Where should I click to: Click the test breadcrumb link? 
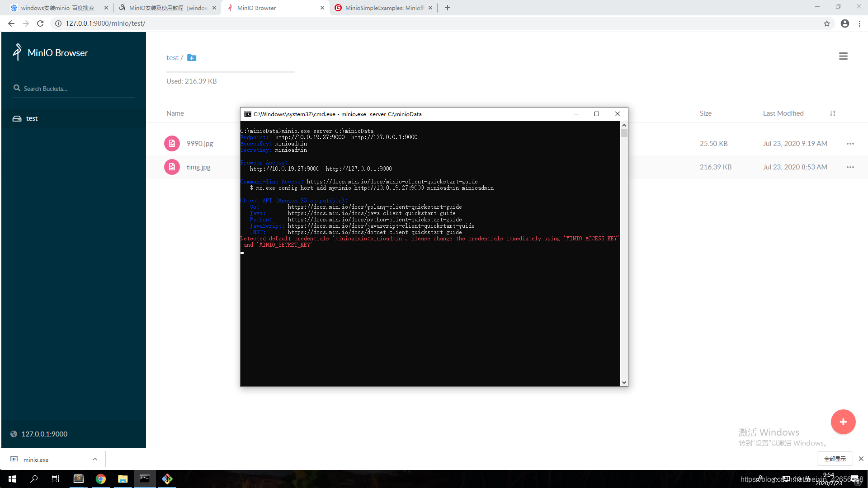click(172, 58)
